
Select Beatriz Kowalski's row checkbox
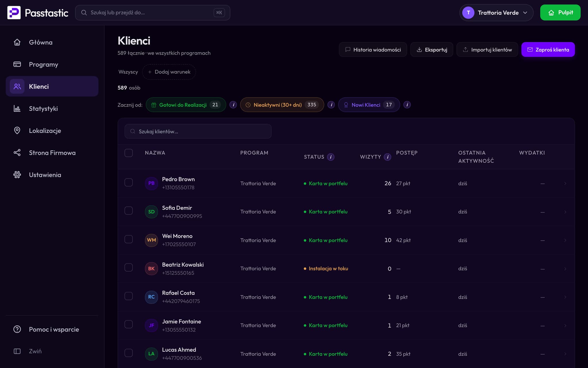tap(129, 268)
